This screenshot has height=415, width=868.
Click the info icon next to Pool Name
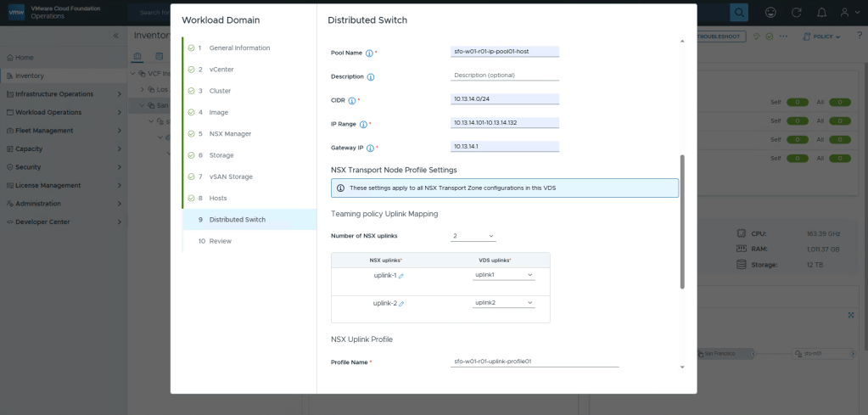click(369, 53)
